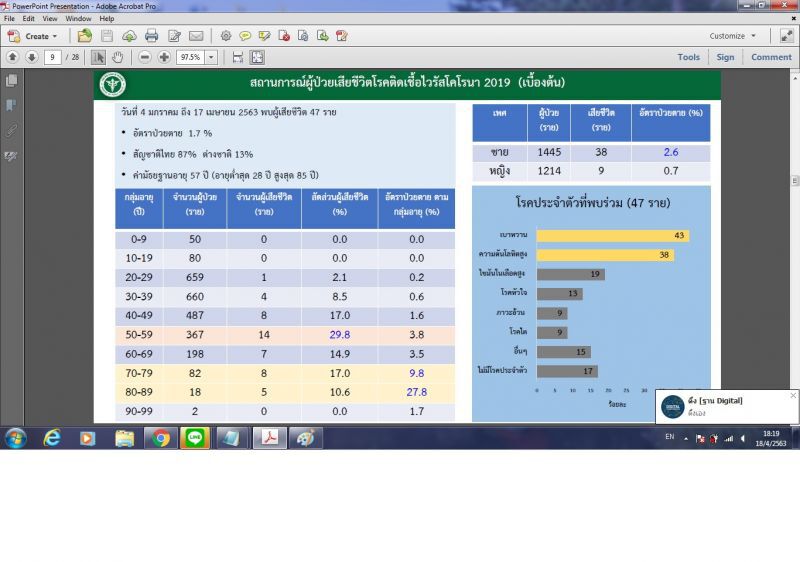Image resolution: width=800 pixels, height=562 pixels.
Task: Show hidden tray icons arrow
Action: [x=686, y=439]
